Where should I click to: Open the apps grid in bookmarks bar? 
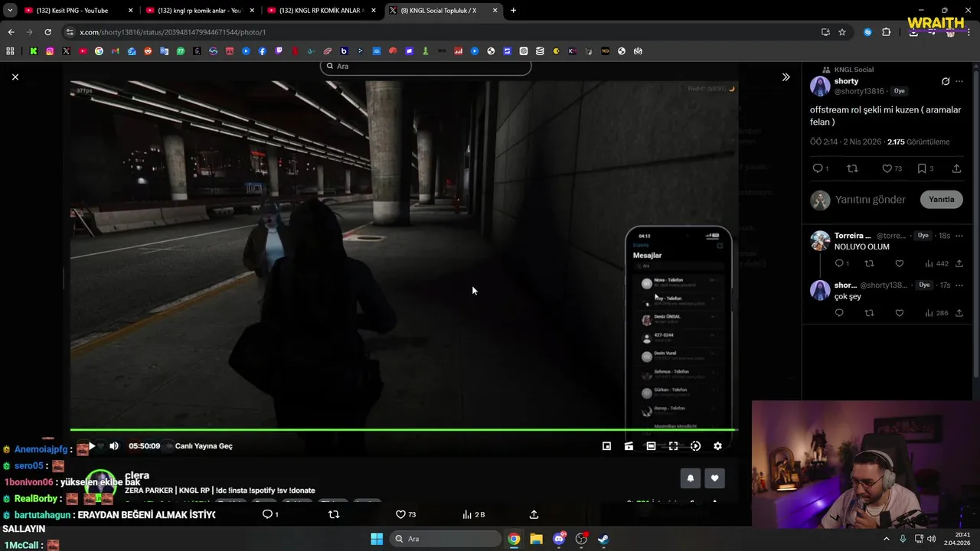tap(10, 51)
